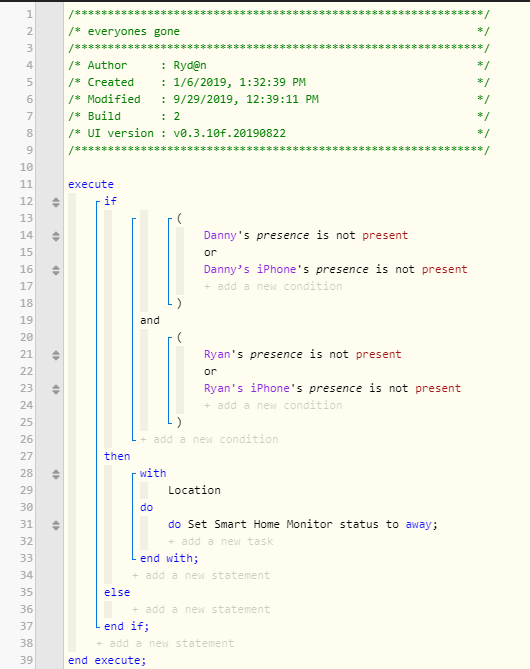Viewport: 530px width, 669px height.
Task: Click Danny's iPhone's presence condition
Action: coord(335,270)
